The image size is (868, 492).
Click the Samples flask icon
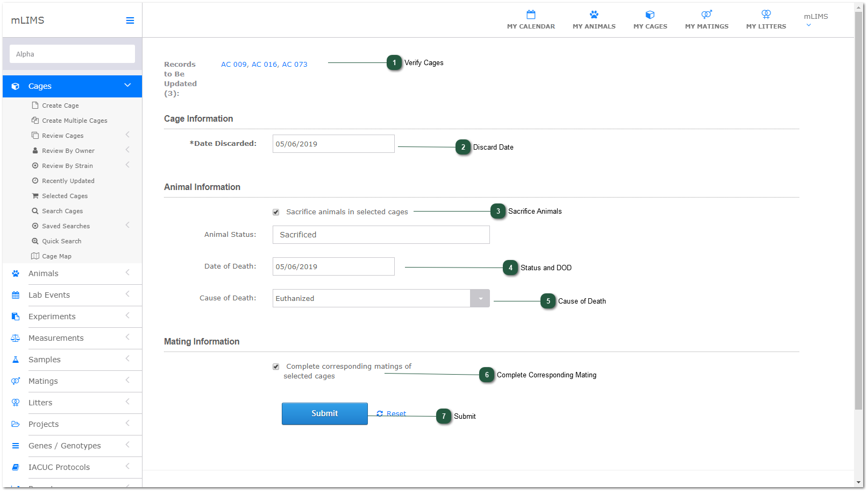(x=16, y=360)
